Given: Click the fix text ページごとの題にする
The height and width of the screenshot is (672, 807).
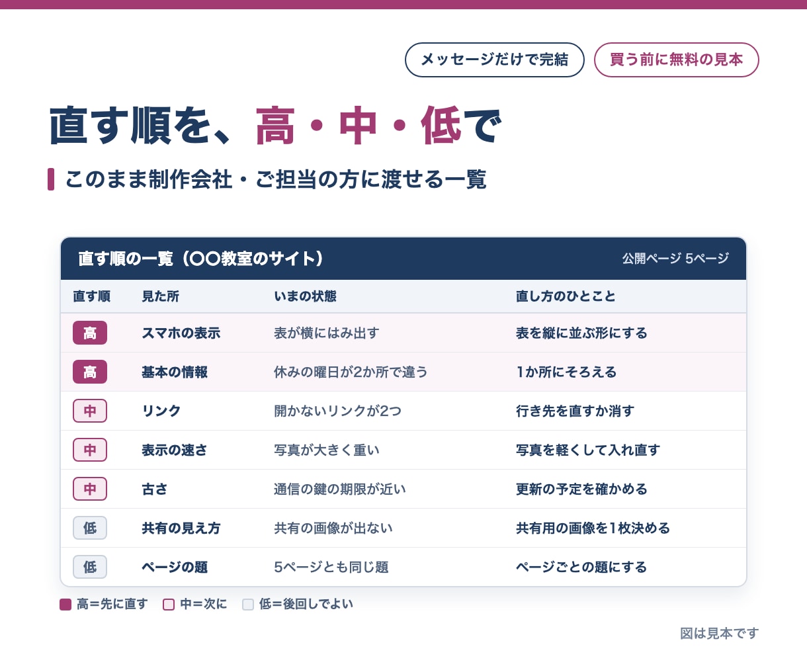Looking at the screenshot, I should [581, 567].
